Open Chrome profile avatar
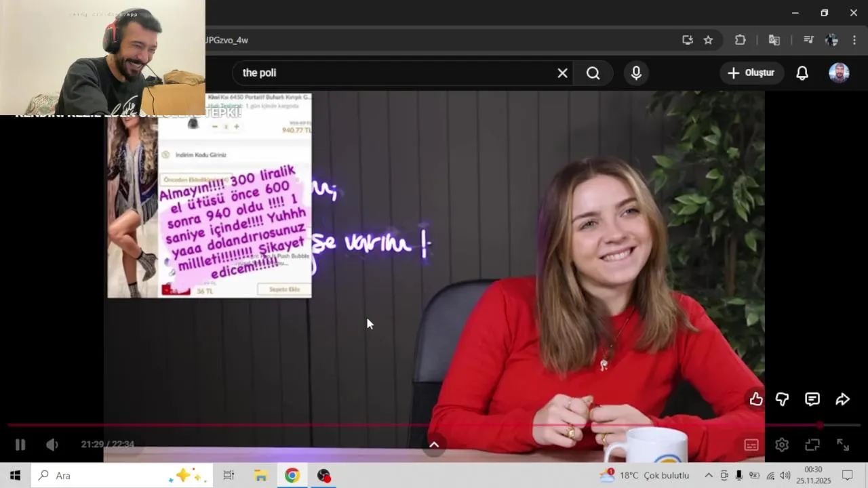Image resolution: width=868 pixels, height=488 pixels. [x=832, y=40]
